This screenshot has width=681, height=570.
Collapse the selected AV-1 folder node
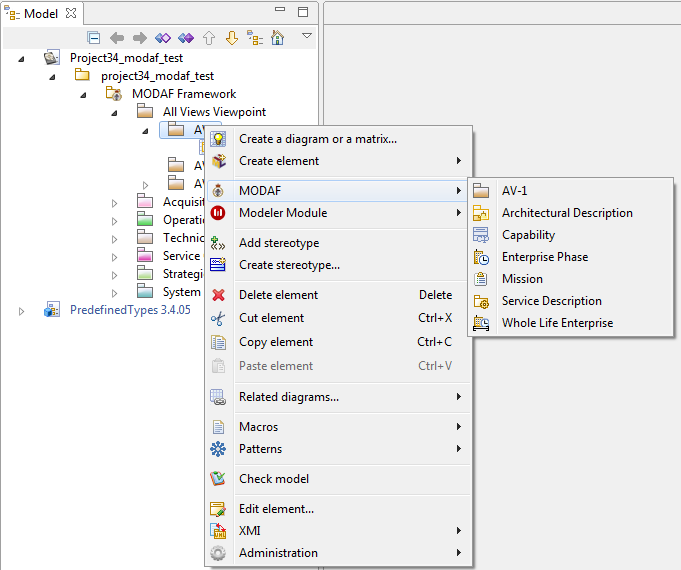(x=145, y=130)
